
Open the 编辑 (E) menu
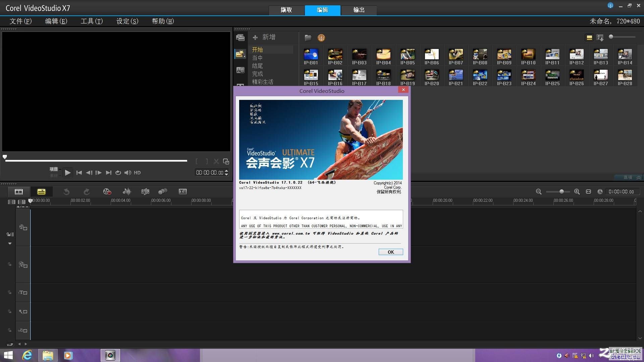pyautogui.click(x=56, y=21)
